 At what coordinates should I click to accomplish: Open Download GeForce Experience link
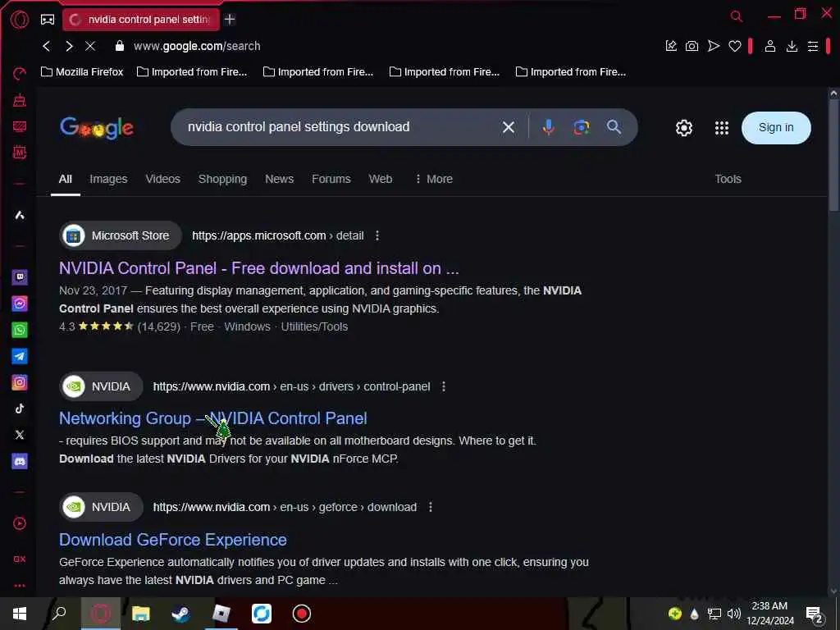172,540
